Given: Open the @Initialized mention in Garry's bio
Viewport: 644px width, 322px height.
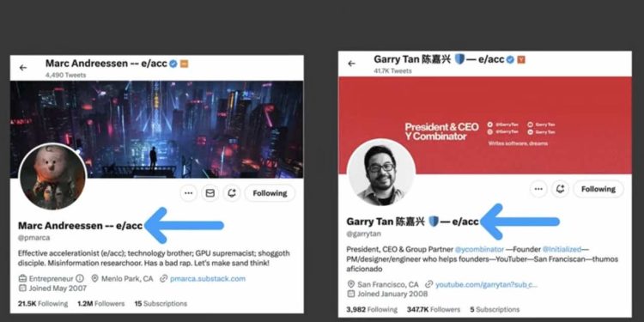Looking at the screenshot, I should 562,249.
